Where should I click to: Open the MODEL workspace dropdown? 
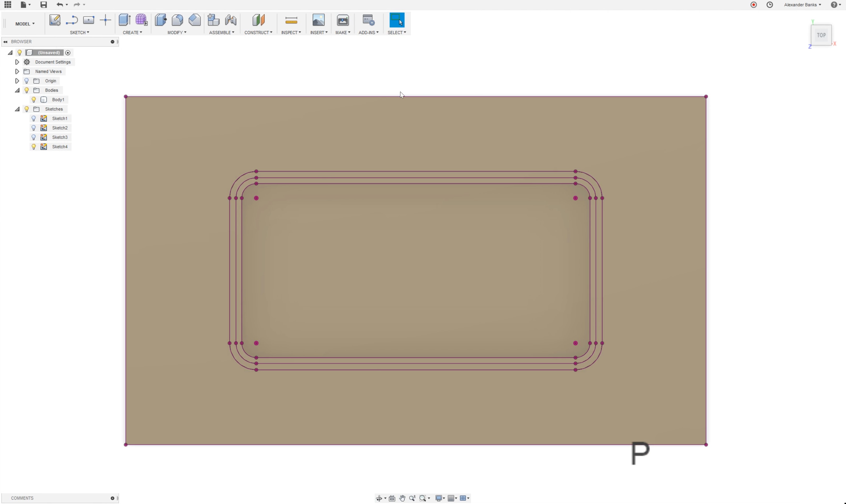click(25, 24)
